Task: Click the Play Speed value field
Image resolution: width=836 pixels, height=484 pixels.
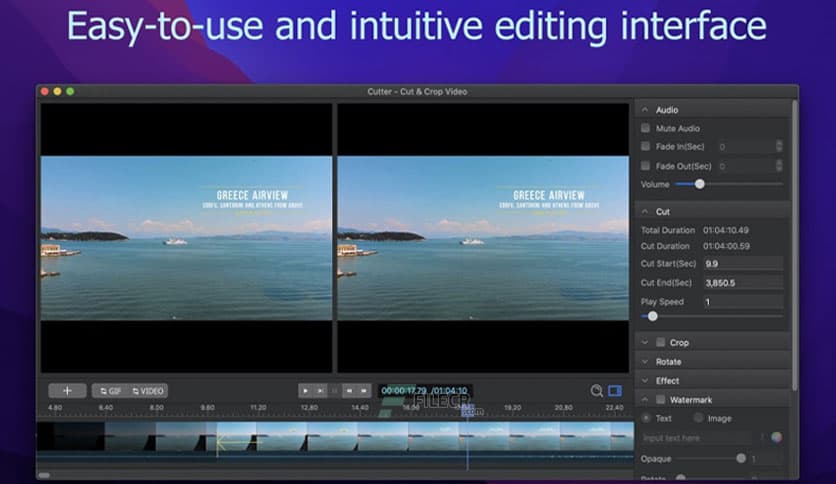Action: coord(743,302)
